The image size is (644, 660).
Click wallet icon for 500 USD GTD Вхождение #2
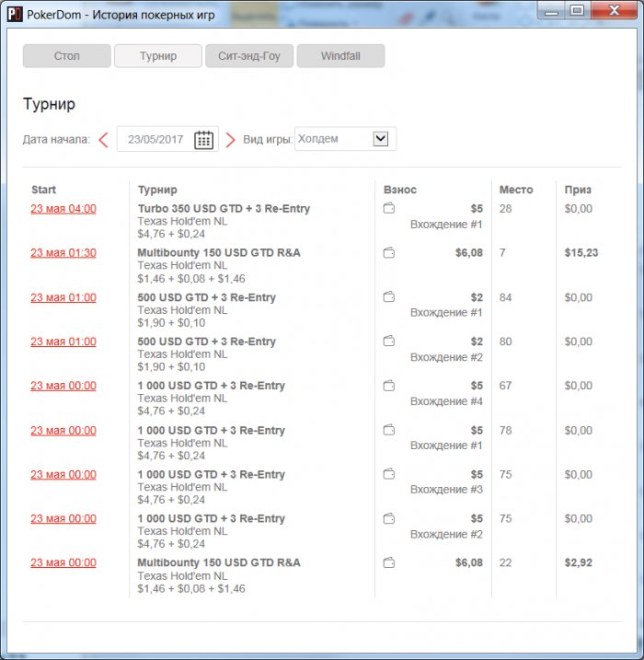coord(389,341)
